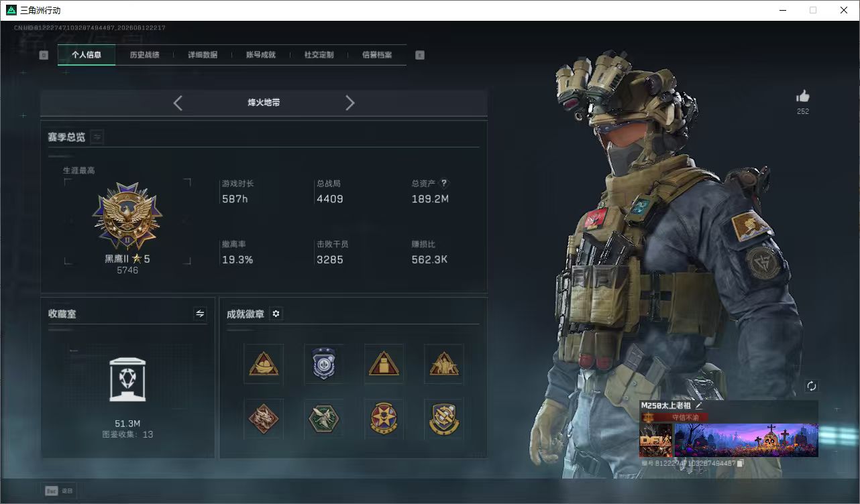View the 信誉档案 tab
The width and height of the screenshot is (860, 504).
377,55
